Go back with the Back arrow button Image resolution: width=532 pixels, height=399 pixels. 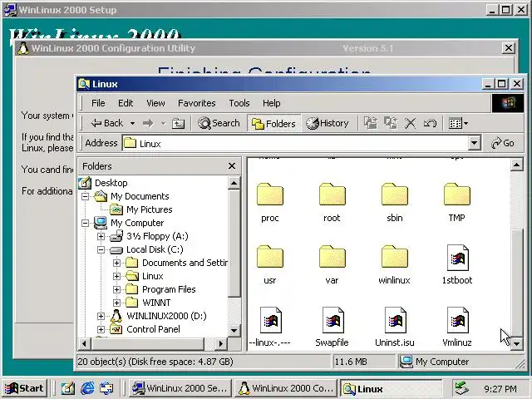click(107, 123)
